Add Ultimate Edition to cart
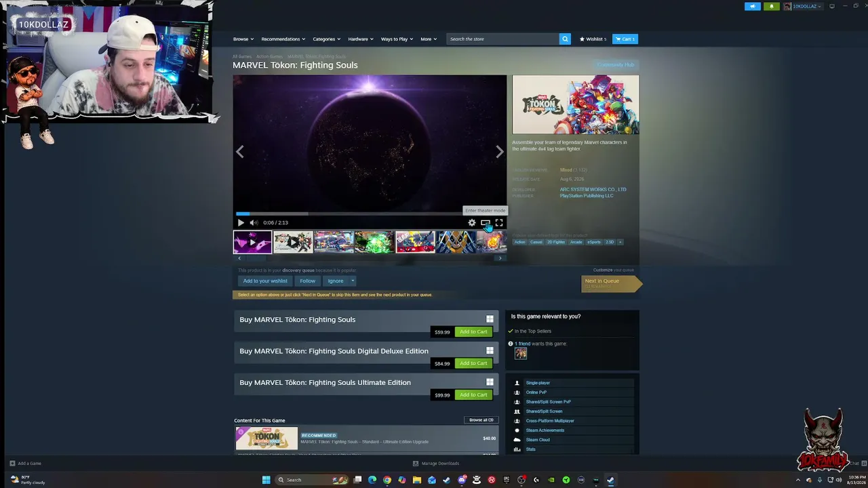868x488 pixels. [x=473, y=395]
